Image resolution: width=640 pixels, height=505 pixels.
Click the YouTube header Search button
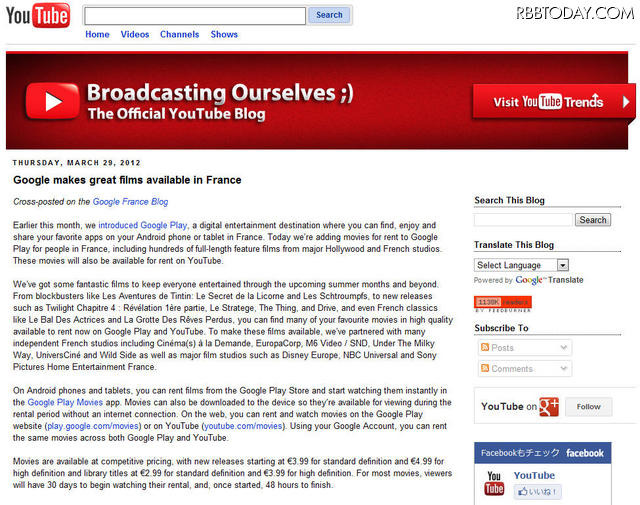point(329,15)
